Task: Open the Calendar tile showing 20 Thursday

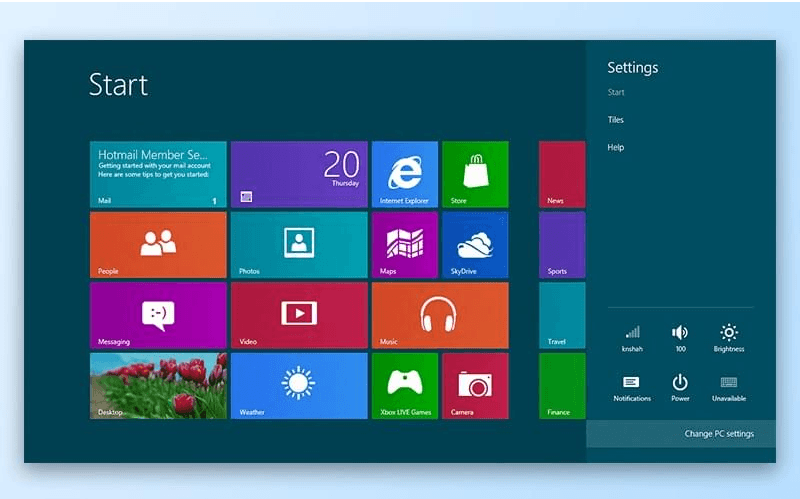Action: pyautogui.click(x=299, y=174)
